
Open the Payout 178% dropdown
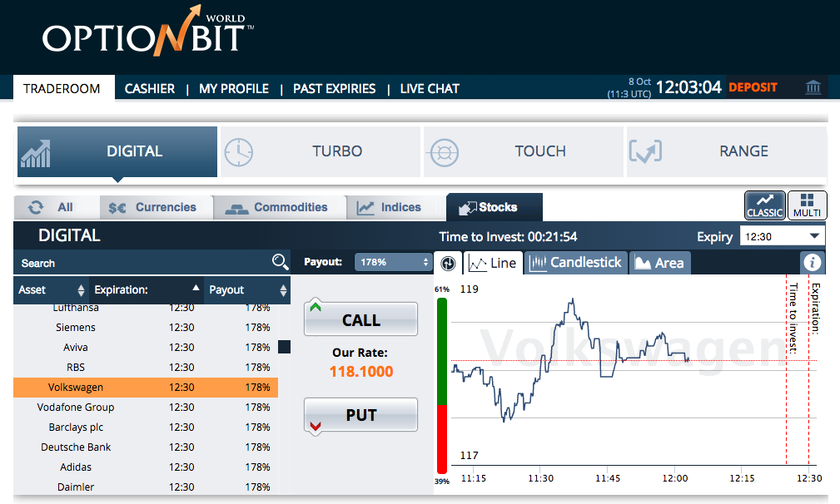coord(393,262)
